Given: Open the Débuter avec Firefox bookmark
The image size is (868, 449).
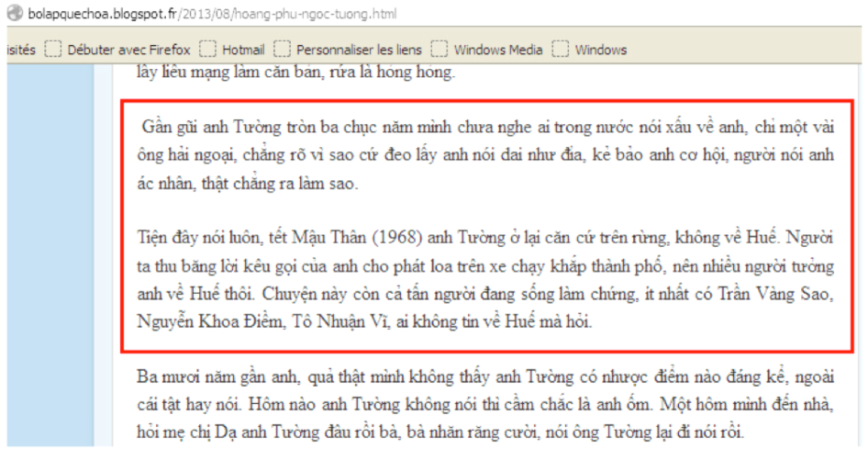Looking at the screenshot, I should pyautogui.click(x=128, y=50).
